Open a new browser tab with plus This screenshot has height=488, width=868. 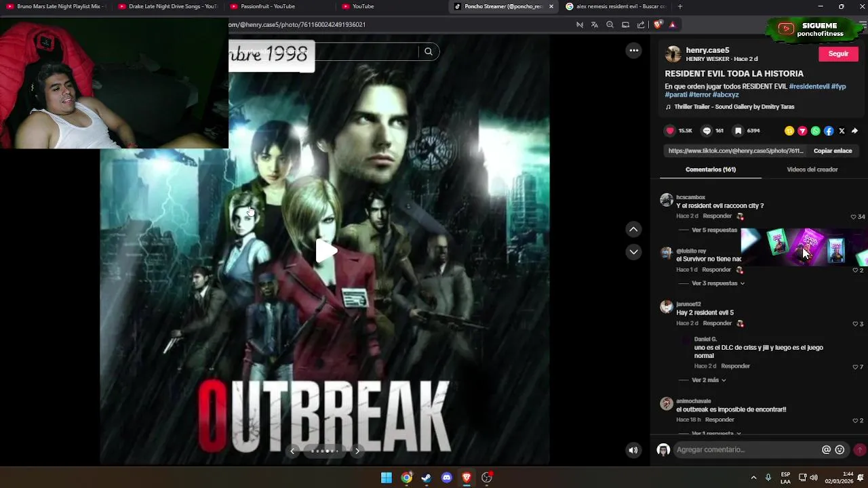pyautogui.click(x=679, y=6)
